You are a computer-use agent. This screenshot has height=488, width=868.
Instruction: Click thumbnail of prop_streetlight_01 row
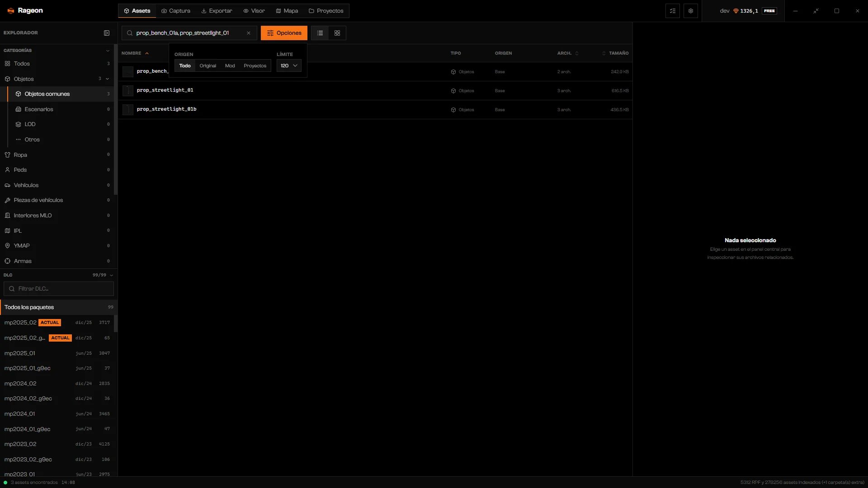click(x=128, y=91)
